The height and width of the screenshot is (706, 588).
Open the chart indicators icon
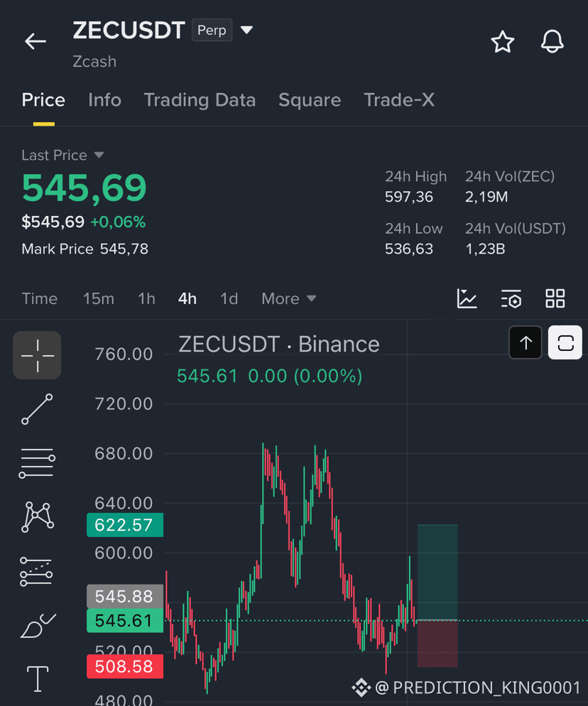(467, 298)
